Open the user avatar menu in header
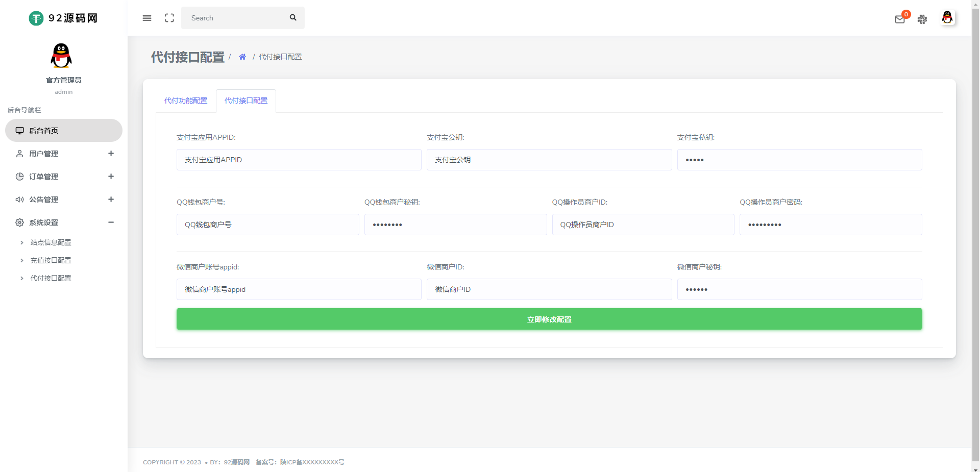The height and width of the screenshot is (472, 980). (947, 18)
